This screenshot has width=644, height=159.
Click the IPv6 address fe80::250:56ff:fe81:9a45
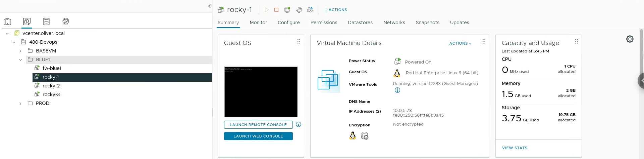click(418, 115)
